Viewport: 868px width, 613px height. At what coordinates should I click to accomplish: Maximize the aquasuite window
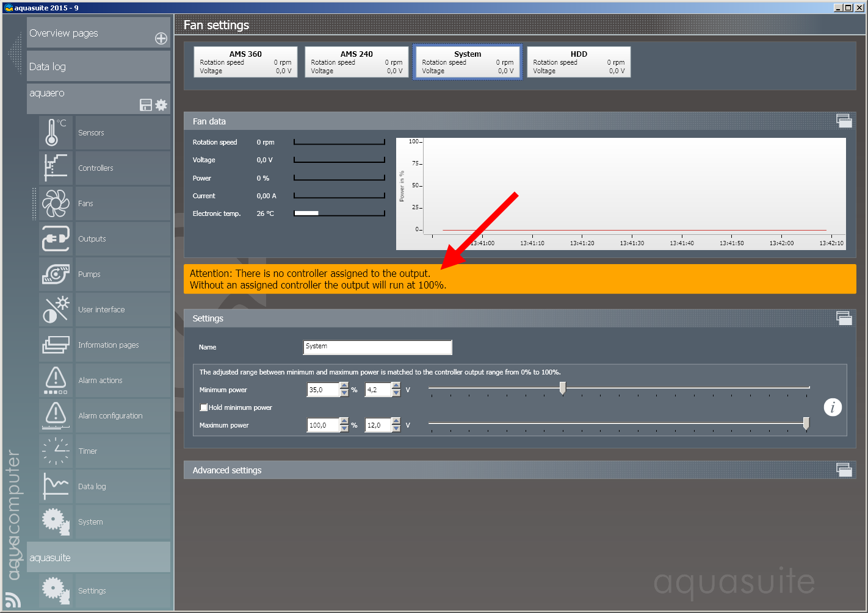point(848,8)
